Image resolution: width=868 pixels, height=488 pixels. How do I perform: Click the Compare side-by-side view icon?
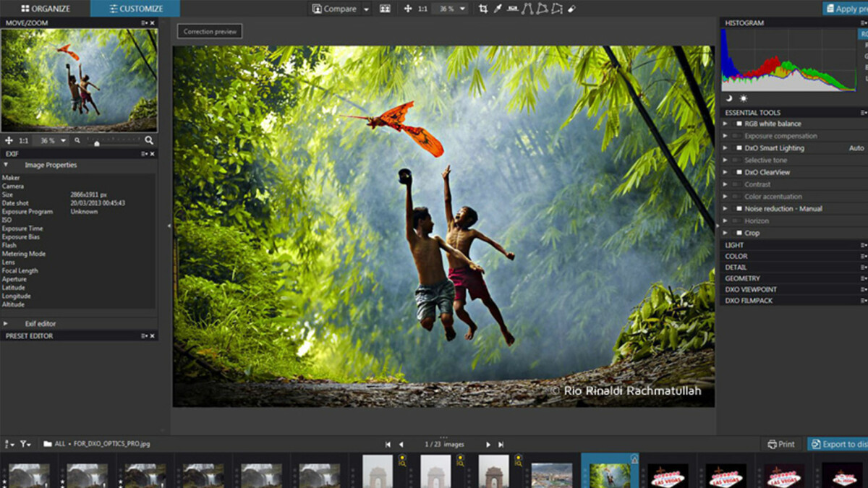click(386, 8)
